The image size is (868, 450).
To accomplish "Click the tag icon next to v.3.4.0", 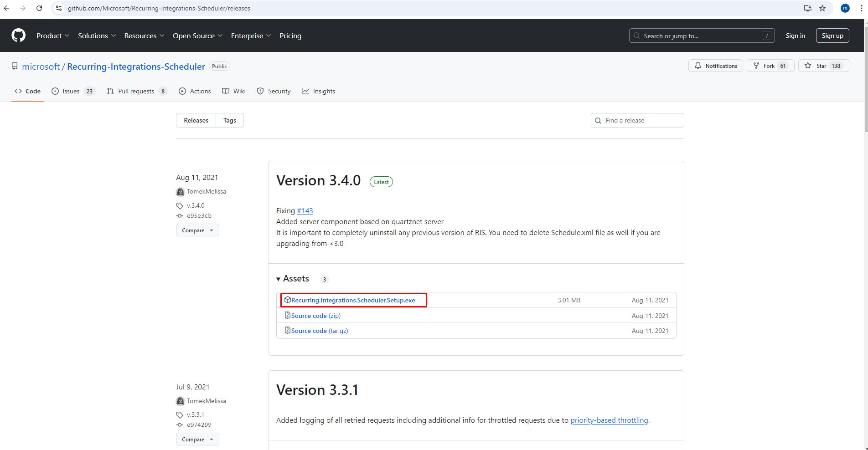I will click(x=180, y=206).
